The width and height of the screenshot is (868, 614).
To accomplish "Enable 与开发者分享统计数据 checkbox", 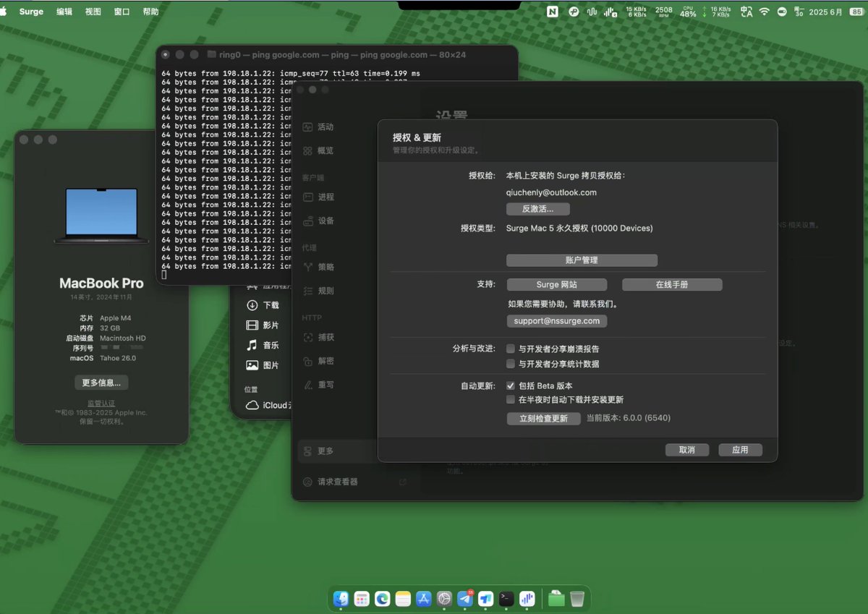I will [511, 364].
